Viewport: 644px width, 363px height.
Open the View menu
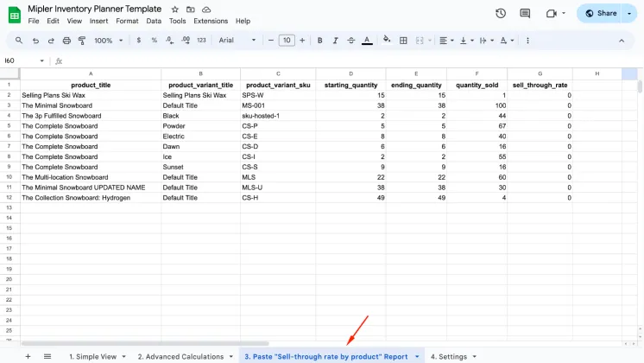tap(74, 21)
